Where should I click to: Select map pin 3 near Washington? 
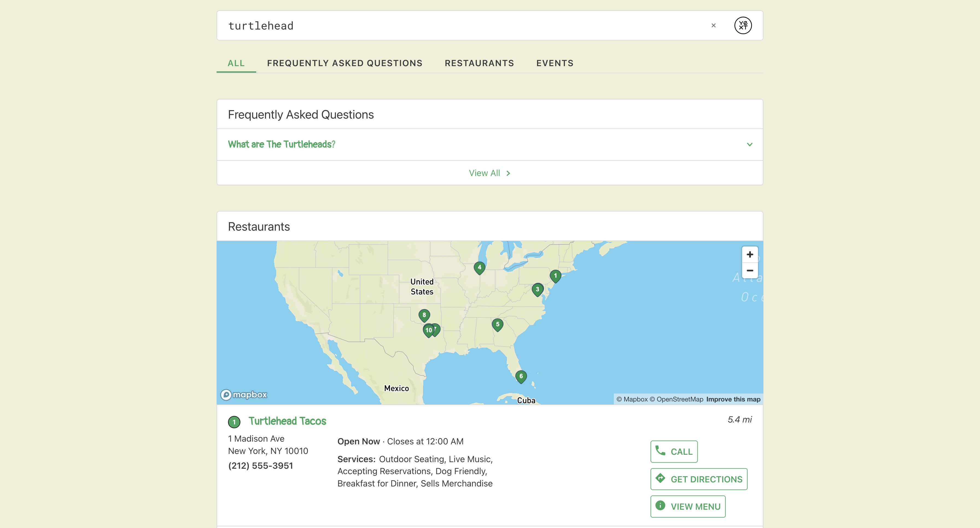pos(537,290)
